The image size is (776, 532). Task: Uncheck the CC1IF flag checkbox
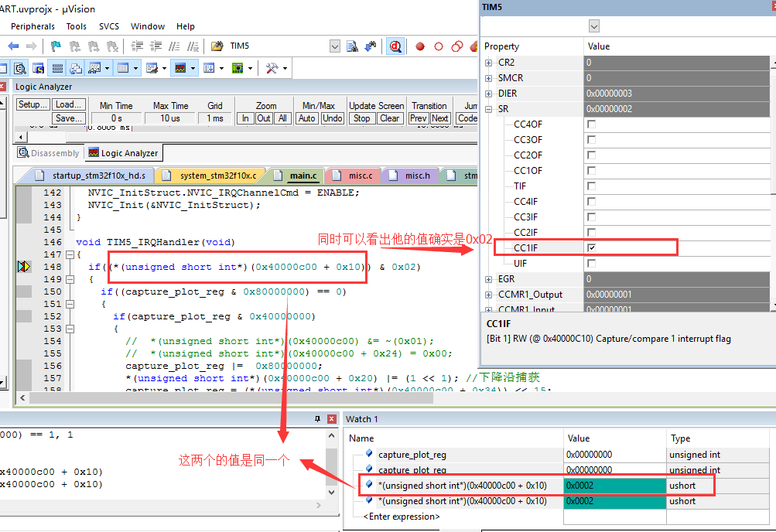coord(591,247)
